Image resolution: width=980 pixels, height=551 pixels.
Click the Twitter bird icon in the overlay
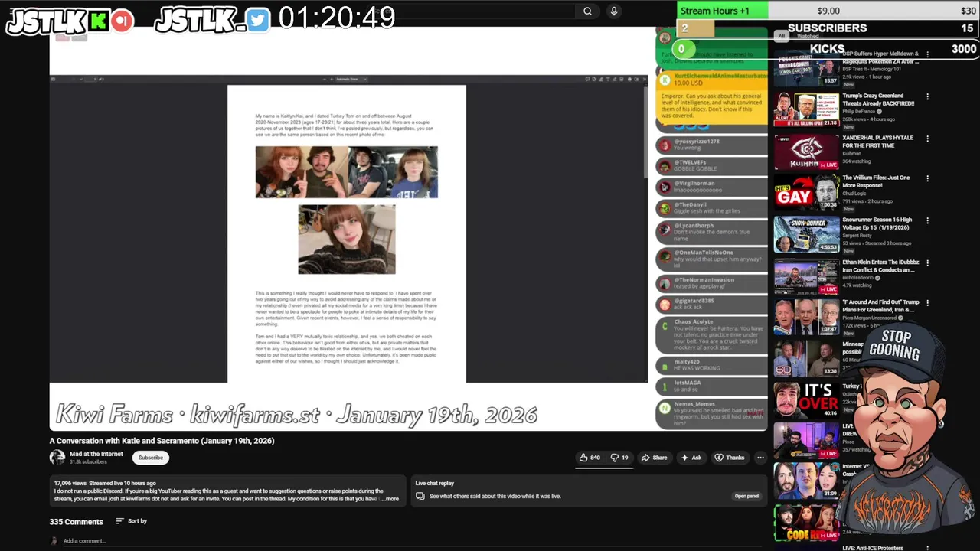tap(258, 21)
